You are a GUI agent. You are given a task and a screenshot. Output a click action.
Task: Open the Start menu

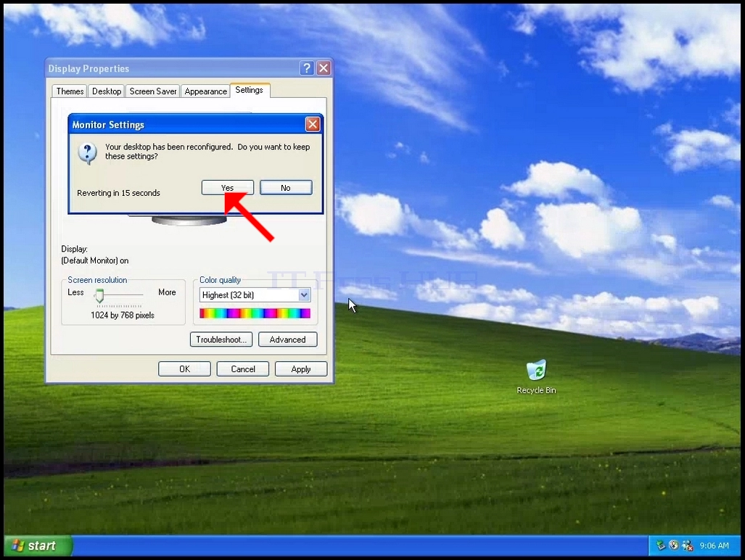tap(37, 545)
